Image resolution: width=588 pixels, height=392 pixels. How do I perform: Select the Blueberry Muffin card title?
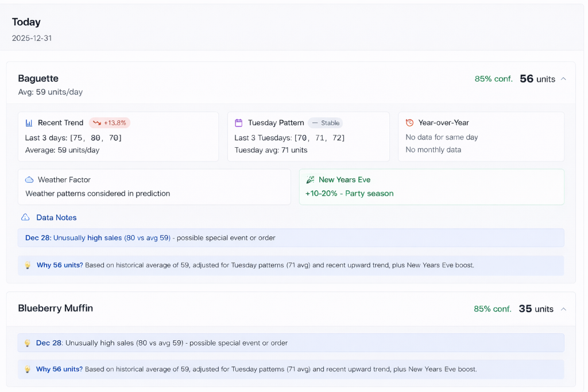point(55,308)
